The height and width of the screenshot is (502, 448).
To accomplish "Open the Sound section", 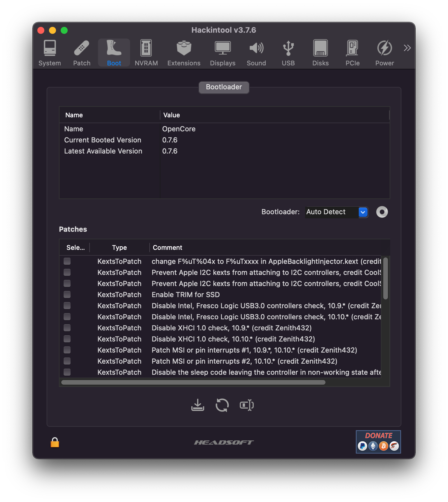I will click(x=256, y=53).
